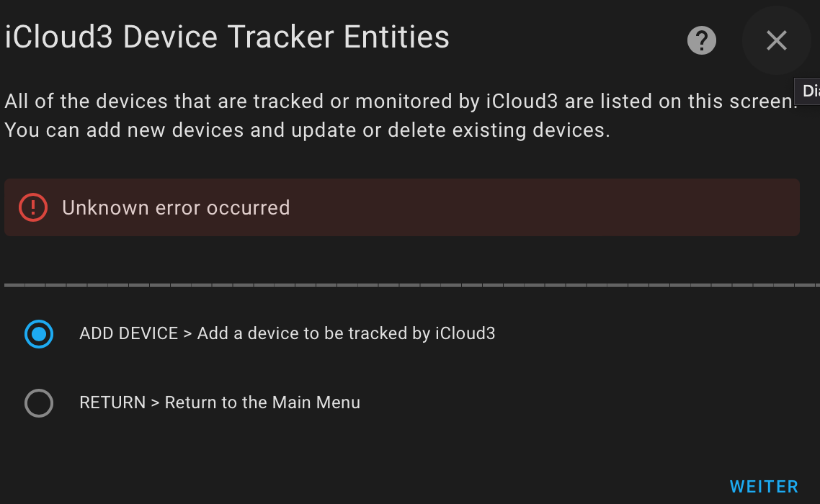The image size is (820, 504).
Task: Click the ADD DEVICE description label
Action: (288, 333)
